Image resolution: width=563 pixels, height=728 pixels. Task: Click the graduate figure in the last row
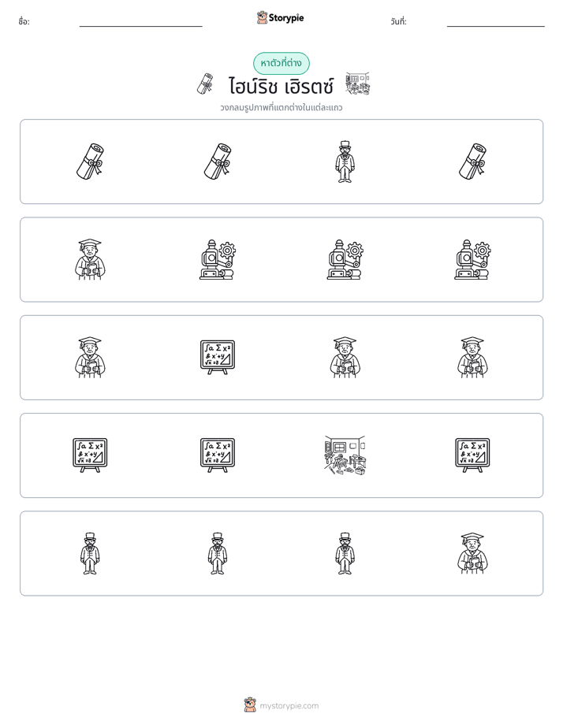472,553
